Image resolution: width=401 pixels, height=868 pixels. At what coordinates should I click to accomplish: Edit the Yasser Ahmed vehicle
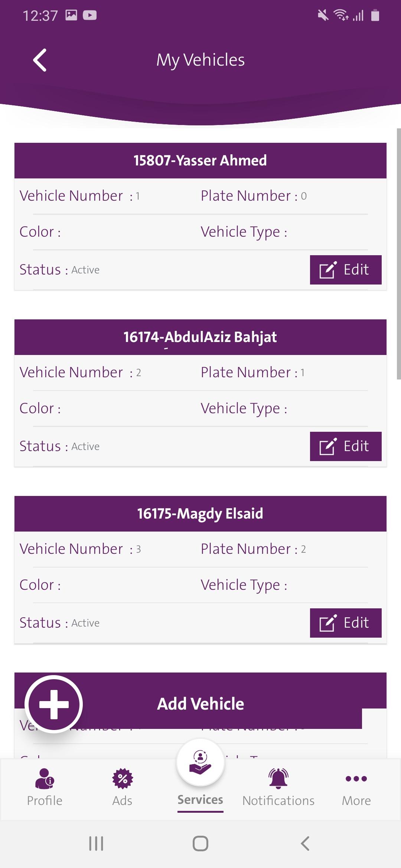[346, 270]
